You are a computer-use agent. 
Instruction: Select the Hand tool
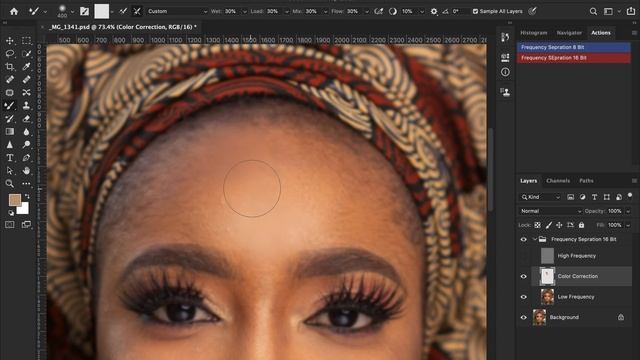pyautogui.click(x=27, y=171)
